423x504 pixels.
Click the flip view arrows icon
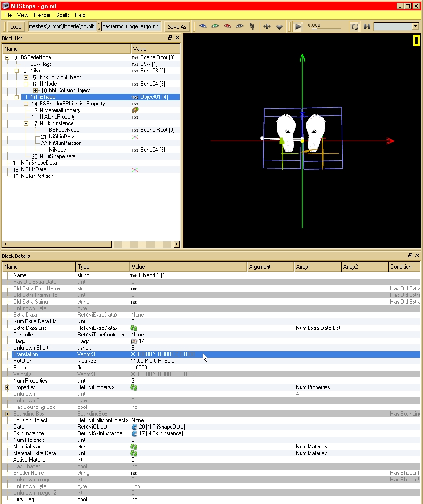coord(267,27)
